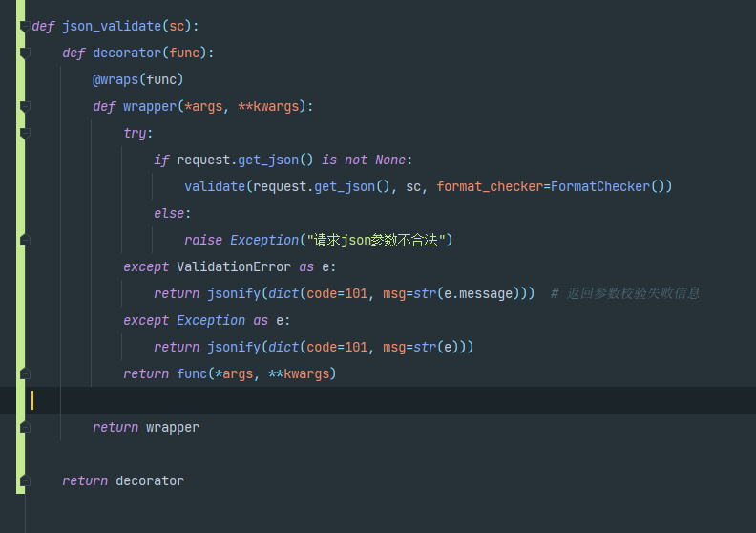Click the format_checker keyword argument
756x533 pixels.
point(490,186)
